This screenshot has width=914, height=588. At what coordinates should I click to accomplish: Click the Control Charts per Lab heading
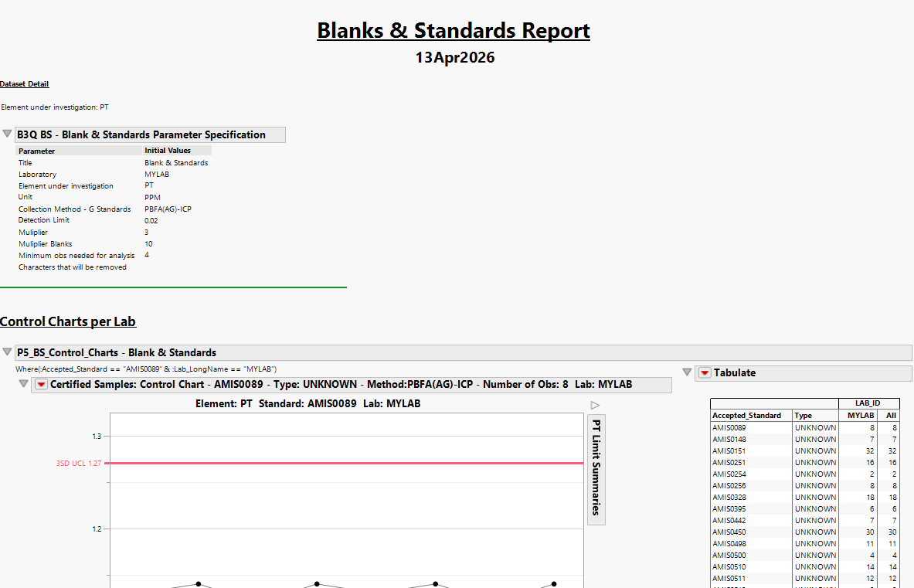tap(68, 321)
